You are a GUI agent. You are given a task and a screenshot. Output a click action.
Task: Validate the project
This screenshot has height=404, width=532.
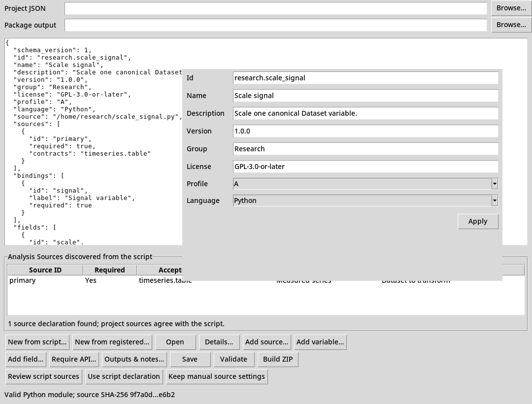[x=233, y=359]
